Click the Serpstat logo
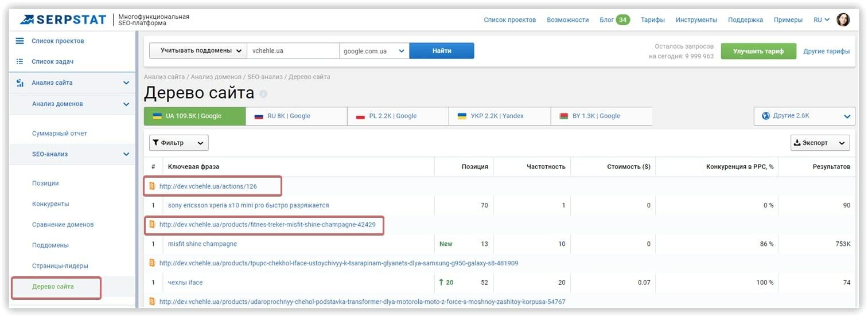This screenshot has width=868, height=317. (x=63, y=19)
